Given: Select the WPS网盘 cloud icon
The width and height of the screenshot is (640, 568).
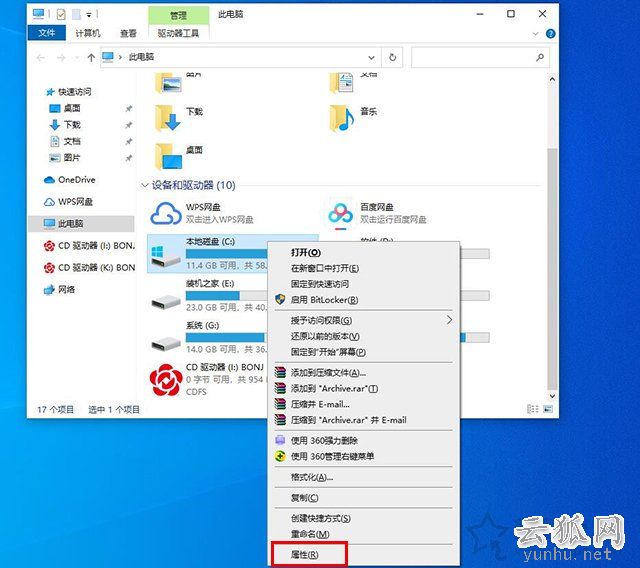Looking at the screenshot, I should coord(166,213).
